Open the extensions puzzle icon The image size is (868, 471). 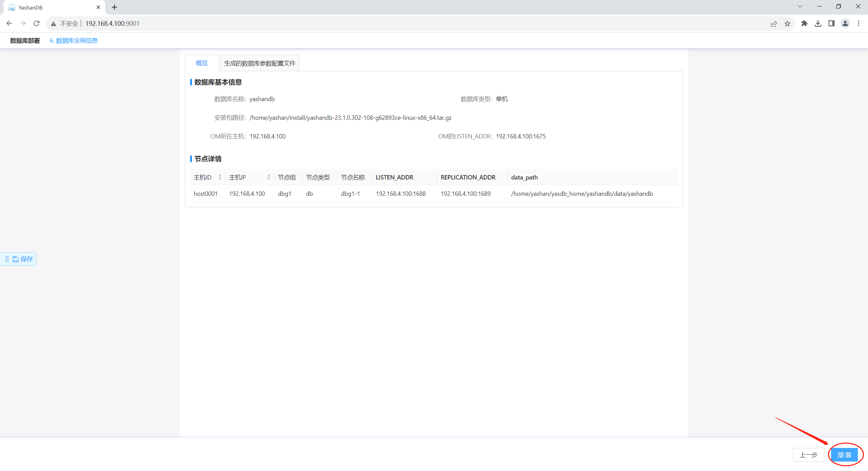pyautogui.click(x=804, y=23)
